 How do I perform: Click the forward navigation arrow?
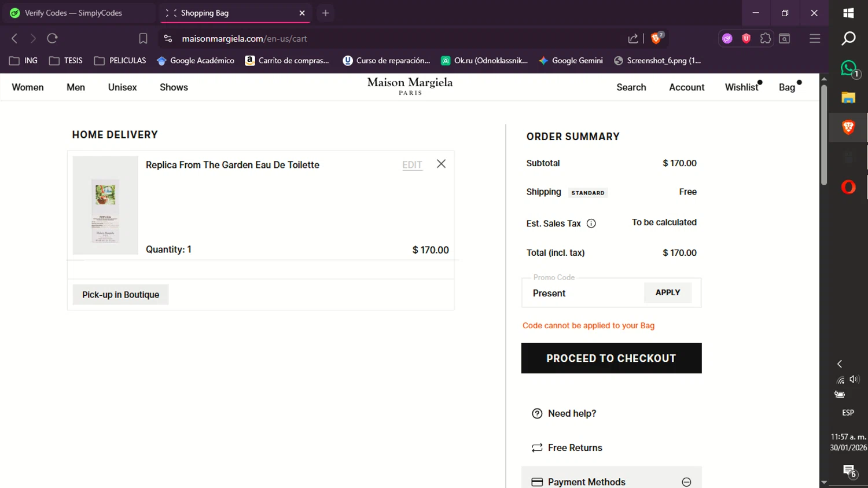tap(33, 38)
